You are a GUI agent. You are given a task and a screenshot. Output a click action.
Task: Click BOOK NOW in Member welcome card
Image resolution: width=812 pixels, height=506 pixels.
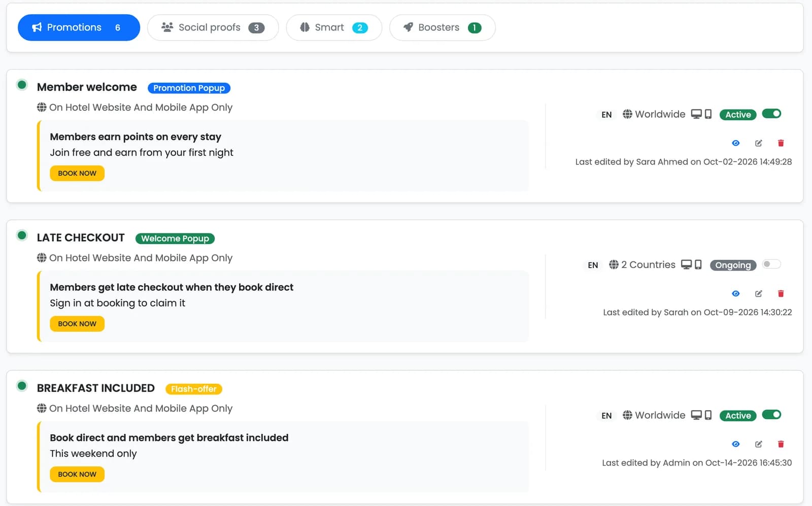coord(77,173)
